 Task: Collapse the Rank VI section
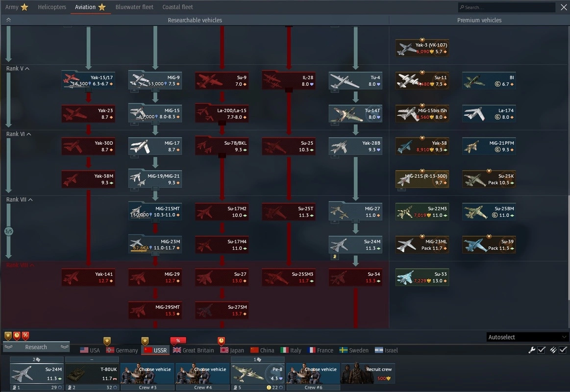pos(29,134)
